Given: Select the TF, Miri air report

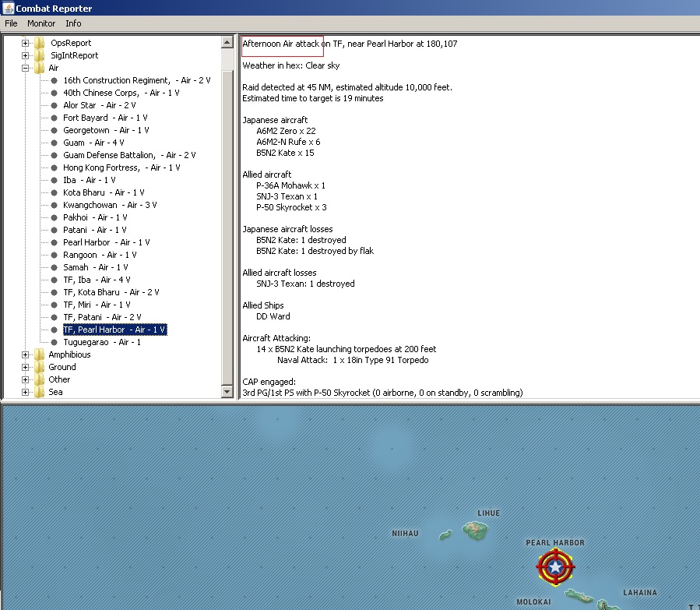Looking at the screenshot, I should (97, 305).
